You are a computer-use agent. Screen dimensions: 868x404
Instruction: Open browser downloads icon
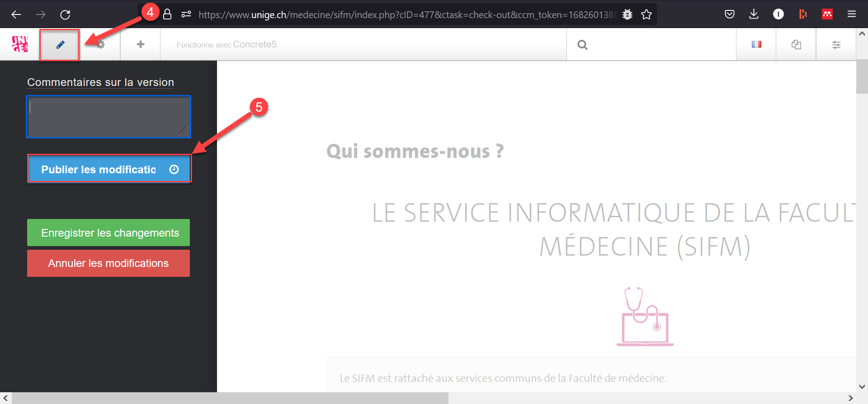click(754, 14)
